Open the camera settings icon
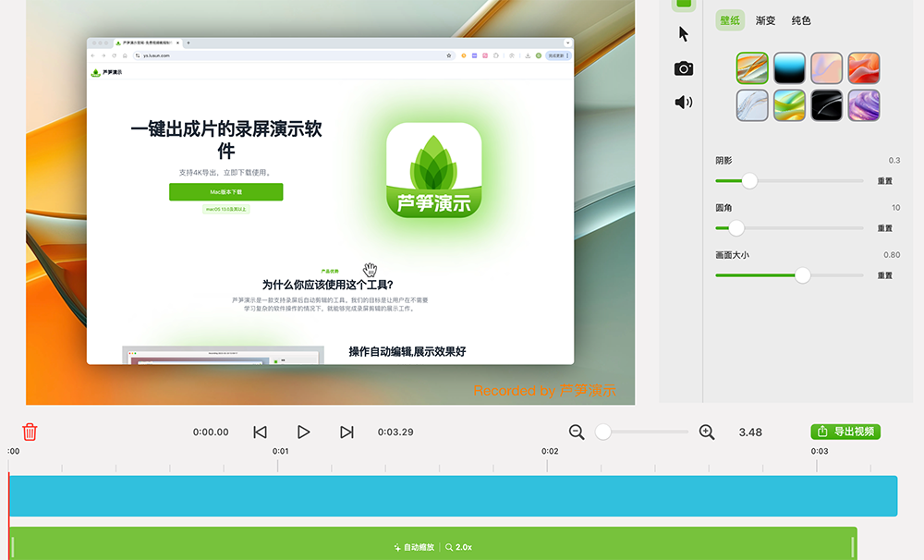The width and height of the screenshot is (924, 560). [x=684, y=68]
